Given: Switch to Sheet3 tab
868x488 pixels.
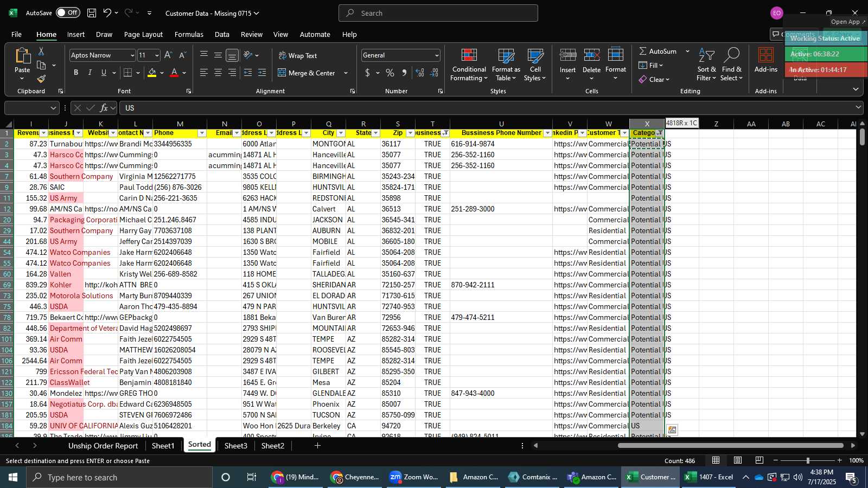Looking at the screenshot, I should coord(235,446).
